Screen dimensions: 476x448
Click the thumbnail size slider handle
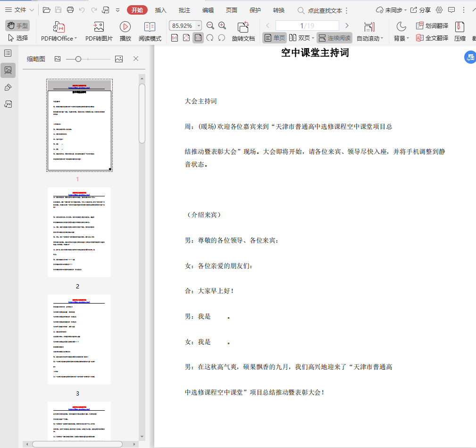[78, 59]
